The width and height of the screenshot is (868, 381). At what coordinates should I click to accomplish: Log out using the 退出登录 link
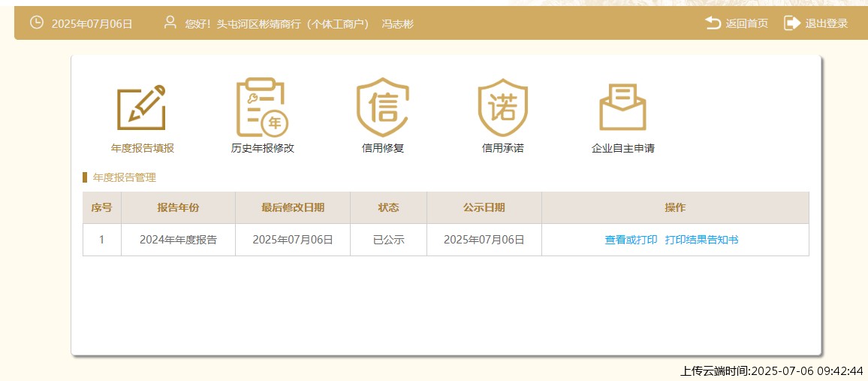tap(827, 24)
